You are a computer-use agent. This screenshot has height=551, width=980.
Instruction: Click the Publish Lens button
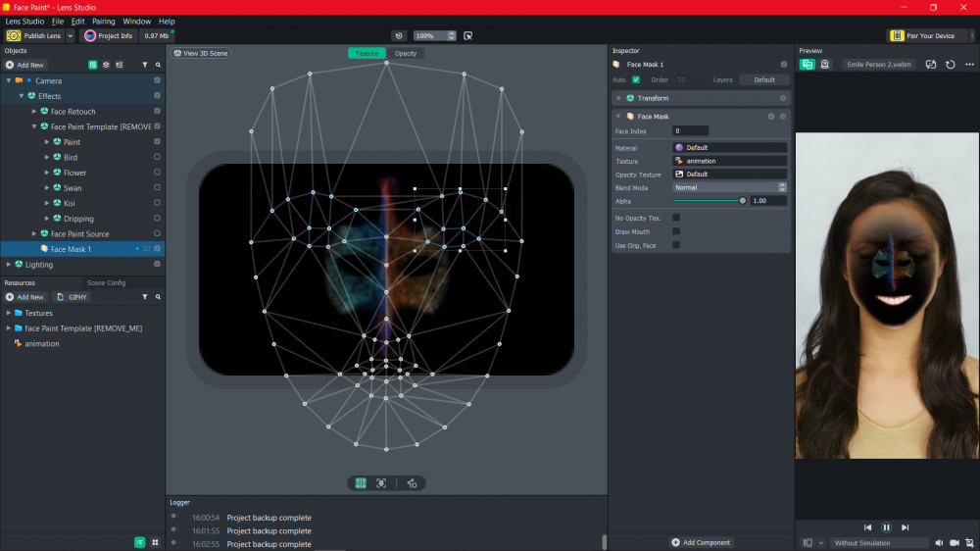[34, 36]
